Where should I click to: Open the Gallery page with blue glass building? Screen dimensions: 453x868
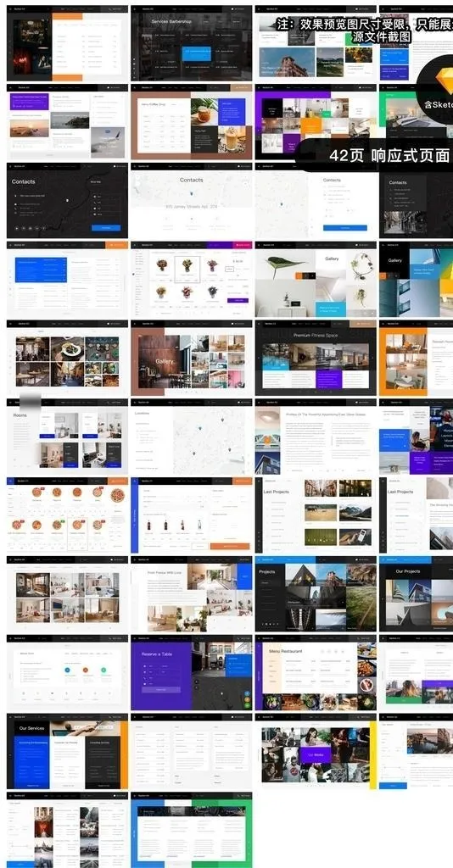416,279
